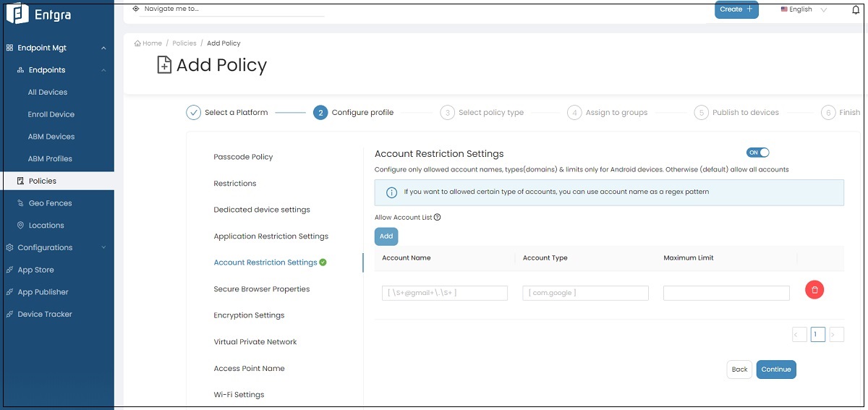
Task: Click the Select policy type step
Action: 482,112
